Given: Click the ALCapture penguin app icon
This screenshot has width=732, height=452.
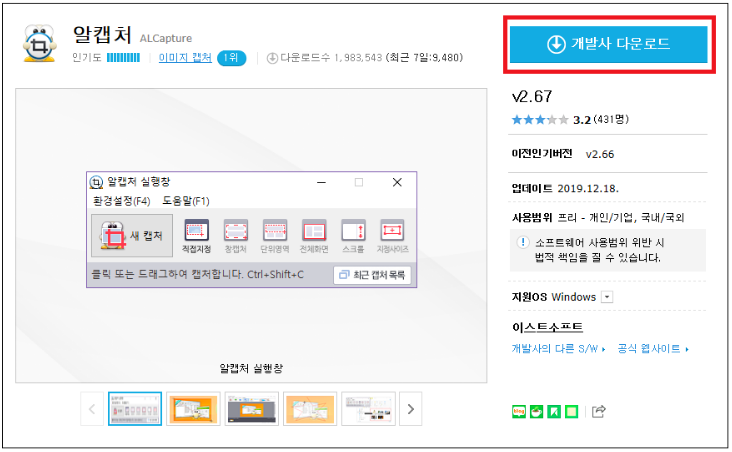Looking at the screenshot, I should (40, 44).
